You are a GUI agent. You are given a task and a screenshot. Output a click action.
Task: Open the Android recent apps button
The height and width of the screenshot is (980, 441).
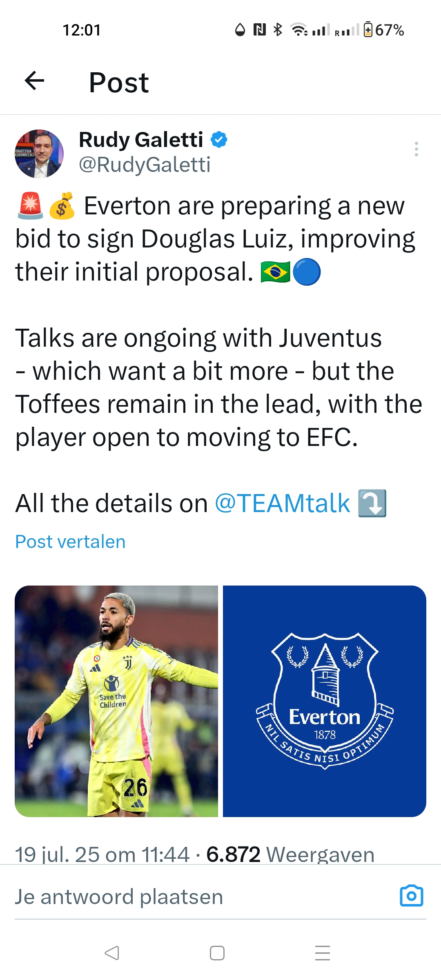coord(322,953)
